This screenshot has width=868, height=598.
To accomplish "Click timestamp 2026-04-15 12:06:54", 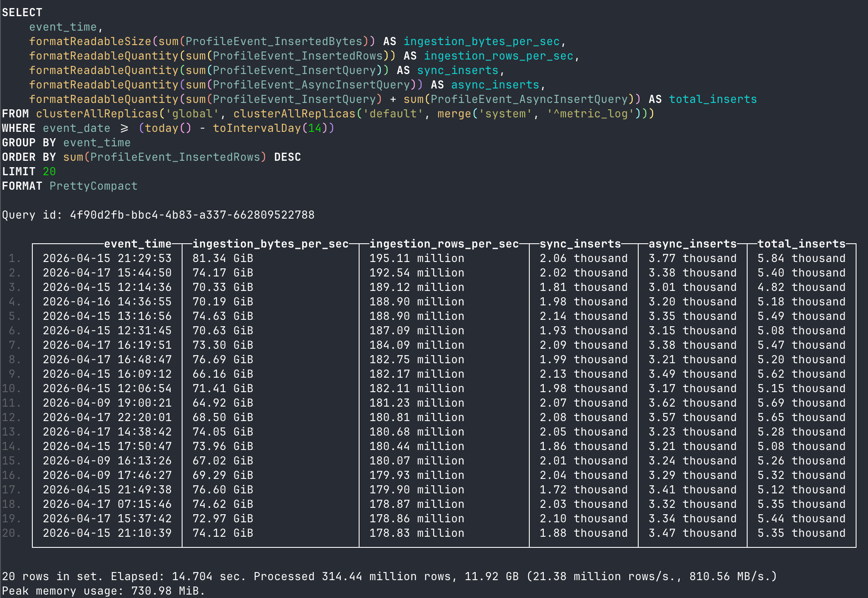I will click(107, 388).
